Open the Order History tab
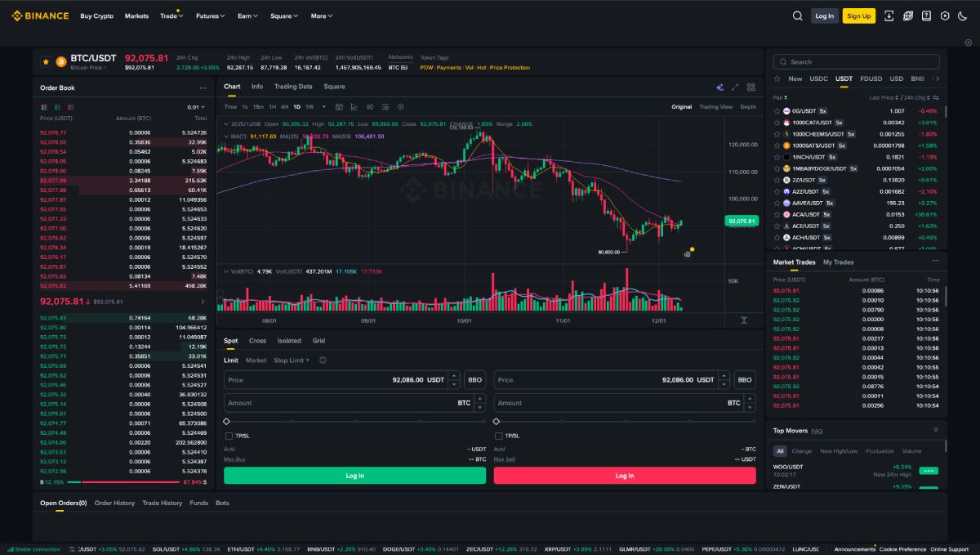Image resolution: width=980 pixels, height=555 pixels. pyautogui.click(x=114, y=504)
